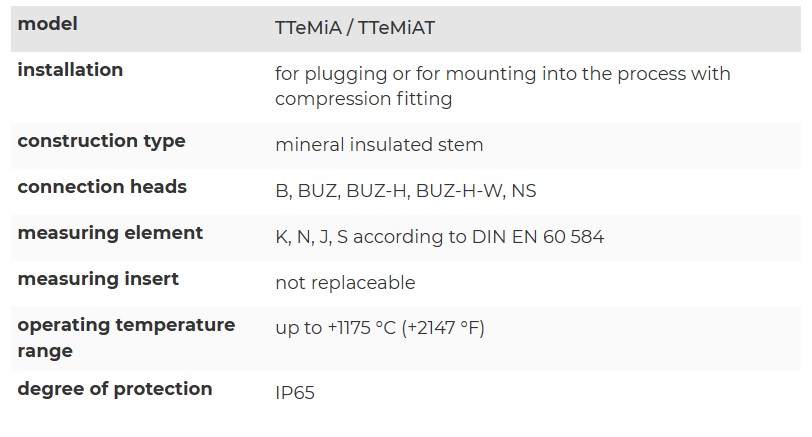This screenshot has width=812, height=437.
Task: Click the "(+2147 °F)" Fahrenheit text
Action: (x=443, y=328)
